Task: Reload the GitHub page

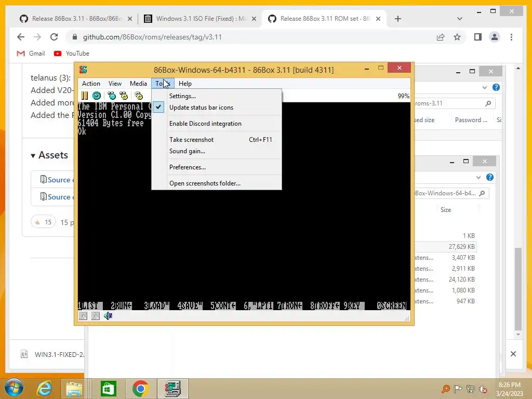Action: pos(54,37)
